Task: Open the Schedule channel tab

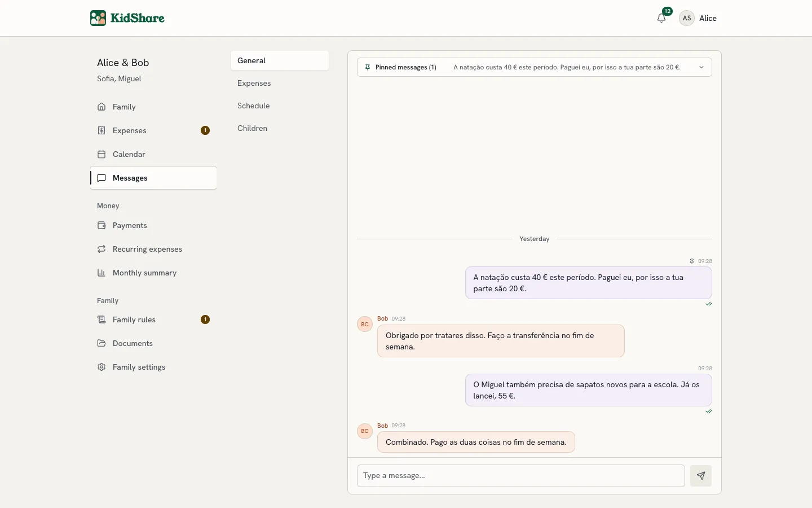Action: click(280, 106)
